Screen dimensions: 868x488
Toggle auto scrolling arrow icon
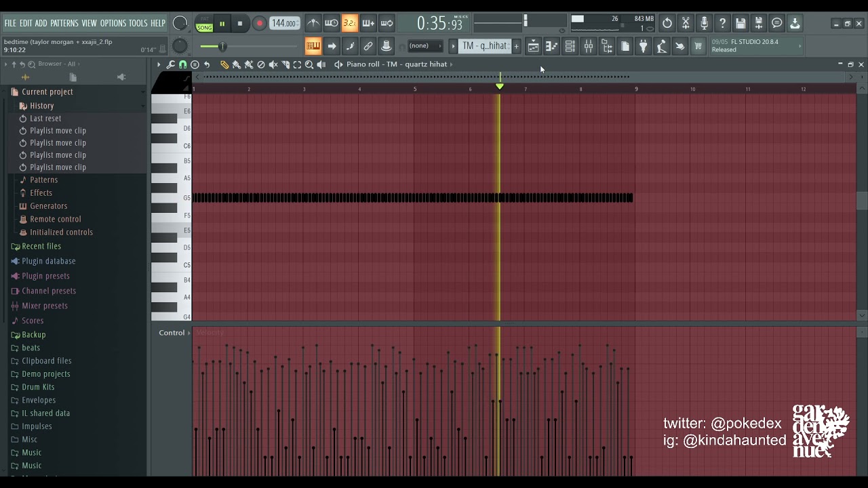(x=332, y=46)
